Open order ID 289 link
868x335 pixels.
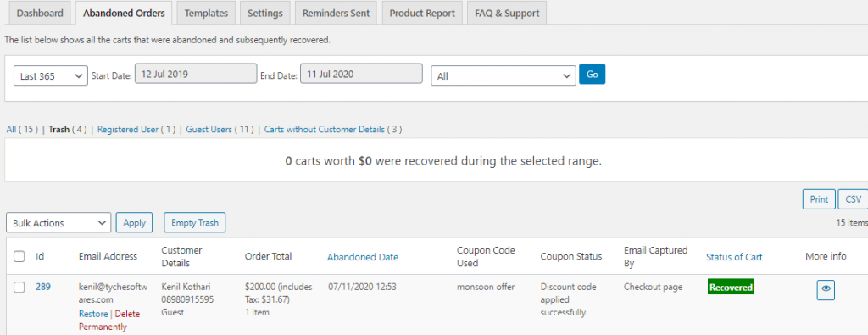(43, 287)
